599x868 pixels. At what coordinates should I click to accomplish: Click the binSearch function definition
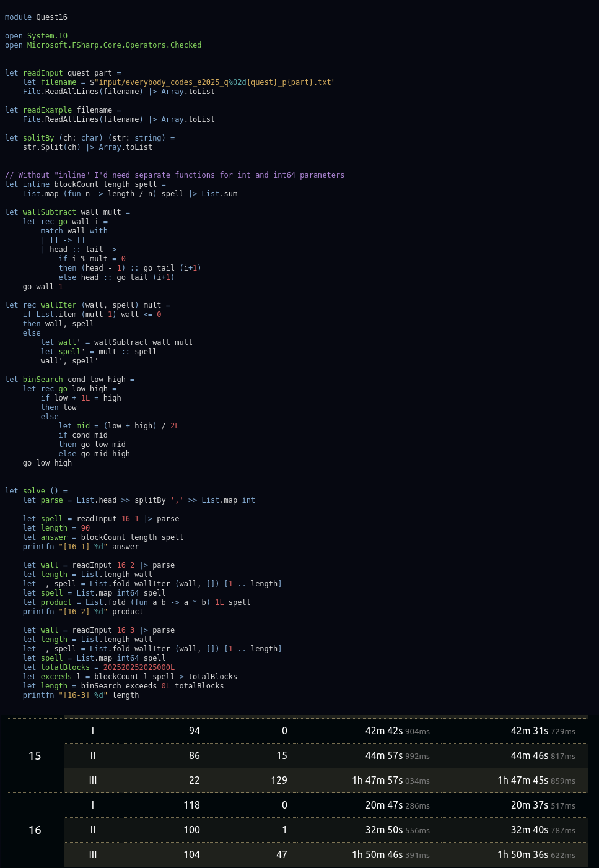point(70,380)
